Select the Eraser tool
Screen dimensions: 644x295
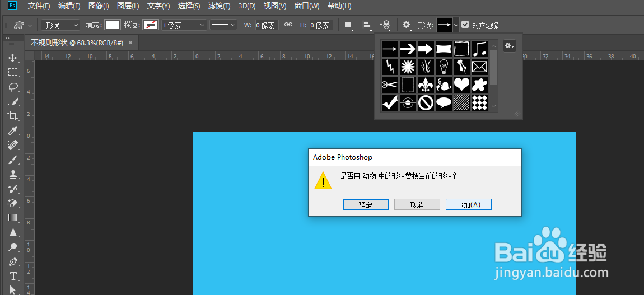point(13,203)
